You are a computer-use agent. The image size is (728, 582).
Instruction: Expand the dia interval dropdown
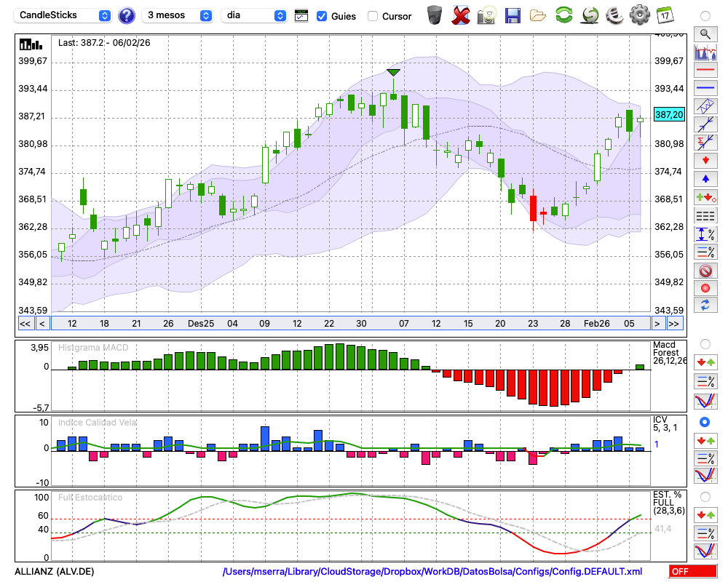coord(254,15)
